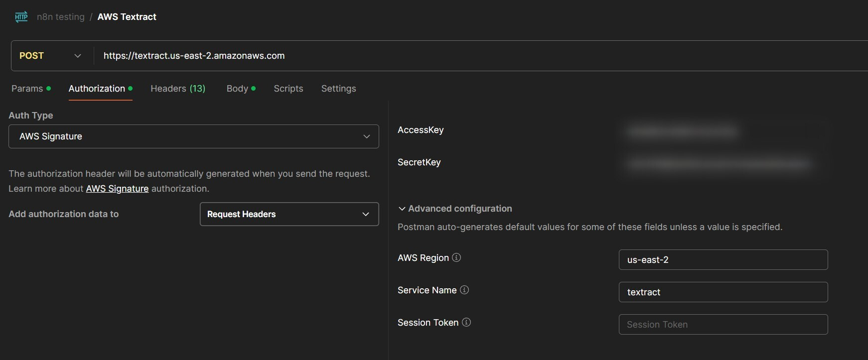868x360 pixels.
Task: Open the Service Name info icon
Action: click(x=464, y=290)
